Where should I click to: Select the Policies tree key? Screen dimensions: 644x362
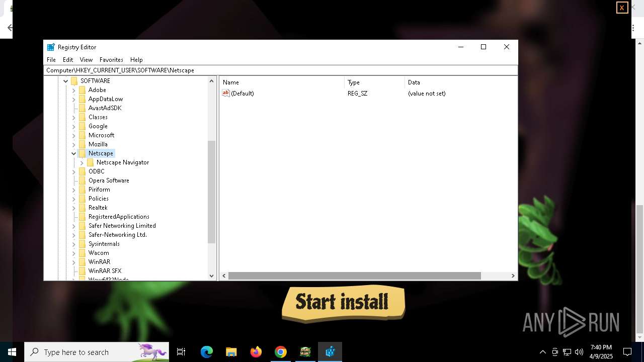(99, 199)
